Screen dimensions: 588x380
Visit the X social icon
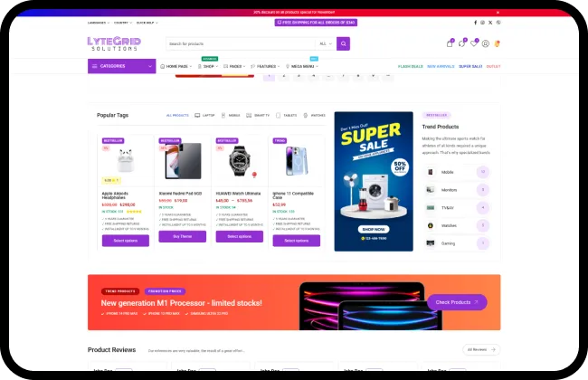coord(490,23)
